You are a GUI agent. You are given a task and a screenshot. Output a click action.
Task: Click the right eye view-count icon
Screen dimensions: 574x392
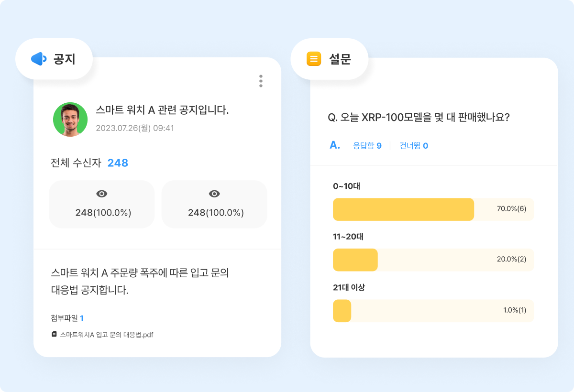point(214,194)
